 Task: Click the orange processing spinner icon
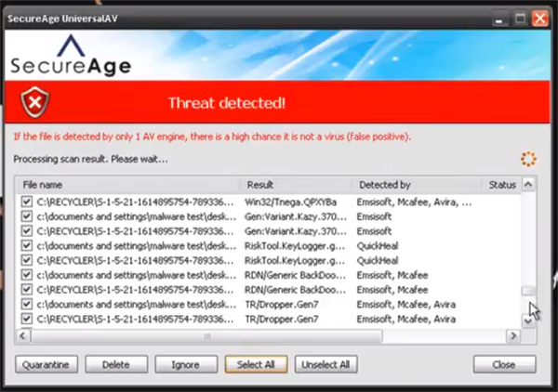[x=528, y=159]
